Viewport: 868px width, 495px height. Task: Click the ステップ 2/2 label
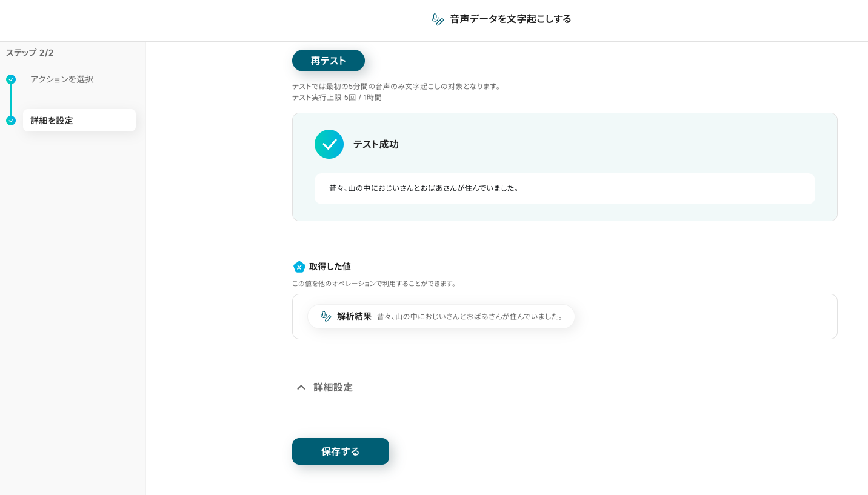click(x=30, y=53)
